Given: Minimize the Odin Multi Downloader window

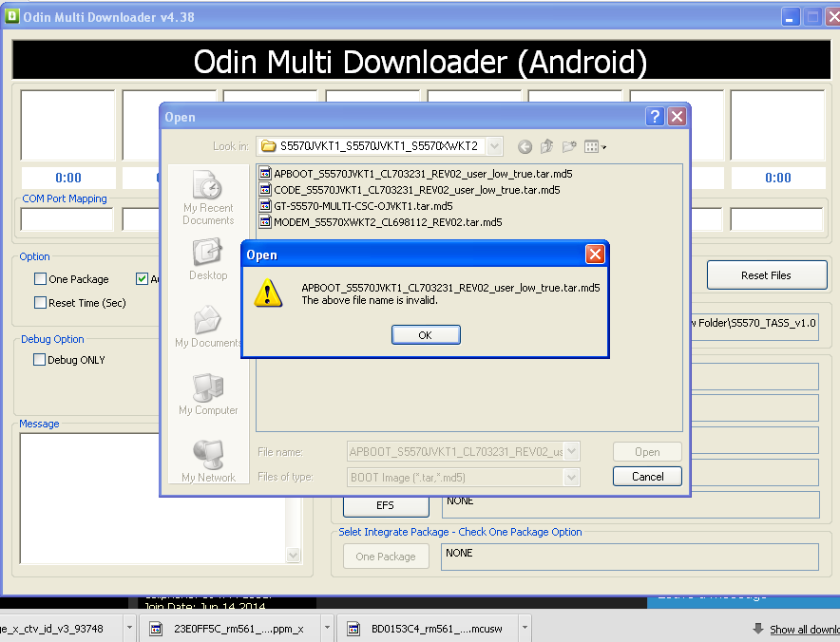Looking at the screenshot, I should pyautogui.click(x=790, y=16).
